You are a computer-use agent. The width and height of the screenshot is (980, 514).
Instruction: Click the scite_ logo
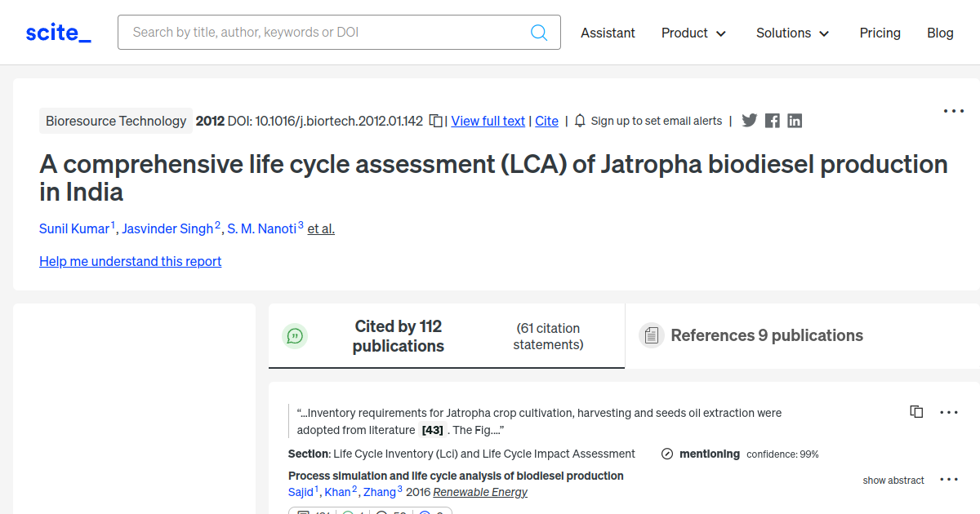point(57,32)
